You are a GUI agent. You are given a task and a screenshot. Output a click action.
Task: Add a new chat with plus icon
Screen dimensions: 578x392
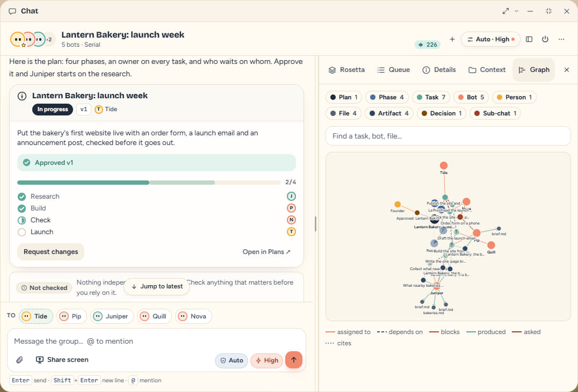click(x=452, y=39)
